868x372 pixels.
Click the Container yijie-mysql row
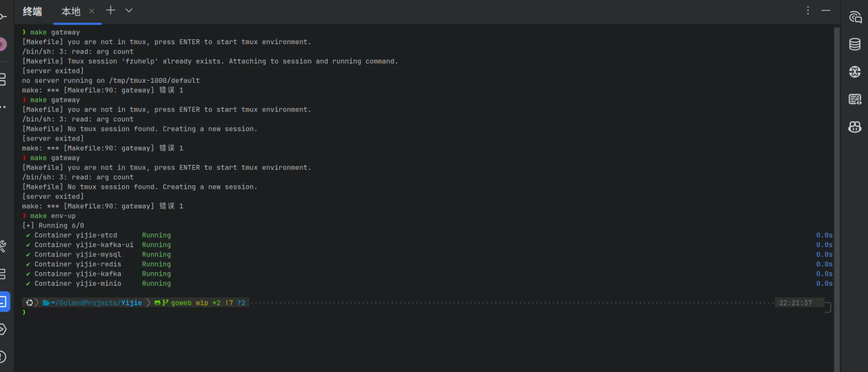(98, 255)
